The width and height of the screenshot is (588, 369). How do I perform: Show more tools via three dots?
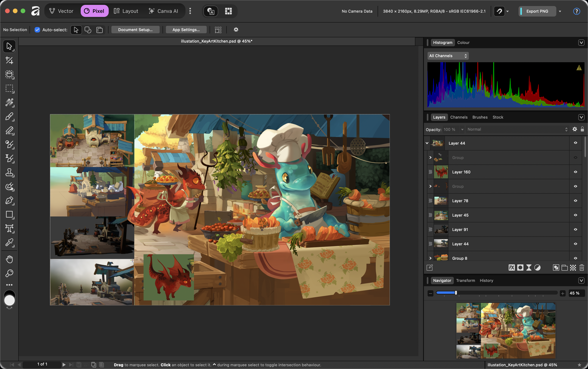coord(9,285)
